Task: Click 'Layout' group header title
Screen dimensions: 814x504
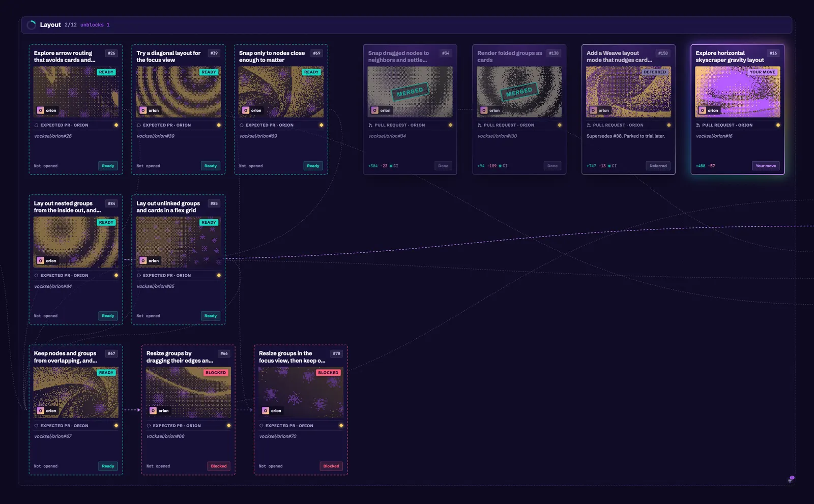Action: coord(50,25)
